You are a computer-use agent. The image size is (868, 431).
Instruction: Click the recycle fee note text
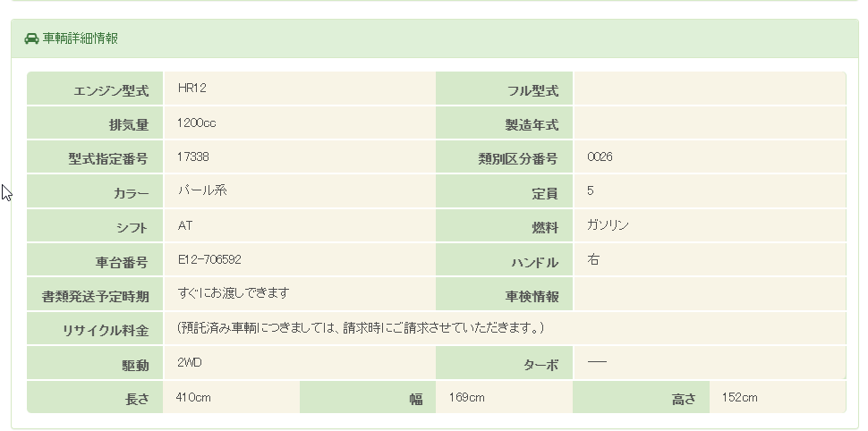(361, 327)
